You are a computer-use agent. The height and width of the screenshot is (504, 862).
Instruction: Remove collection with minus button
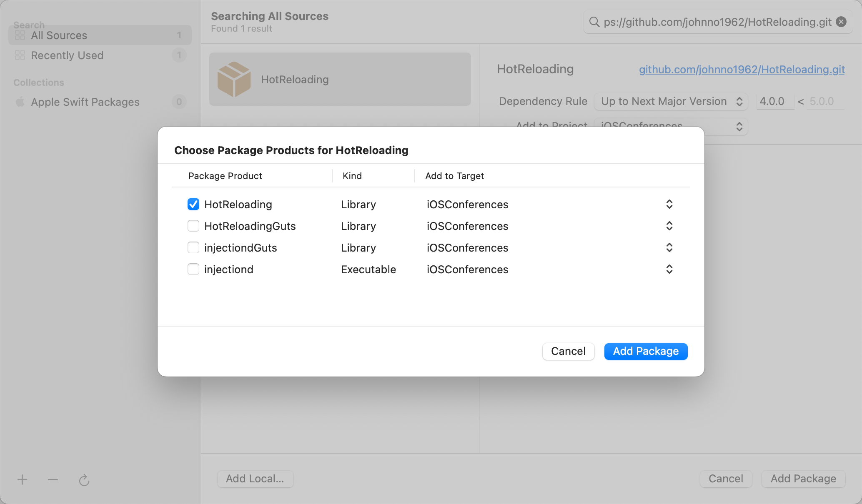[53, 480]
